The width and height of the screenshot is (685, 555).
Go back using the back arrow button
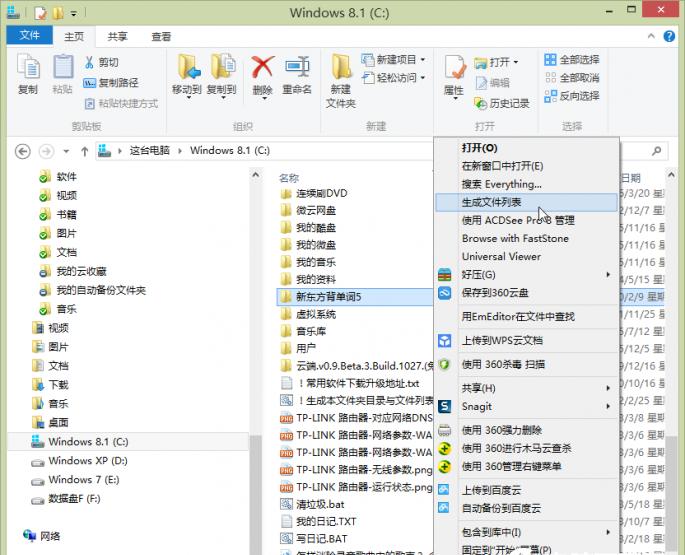(x=23, y=151)
